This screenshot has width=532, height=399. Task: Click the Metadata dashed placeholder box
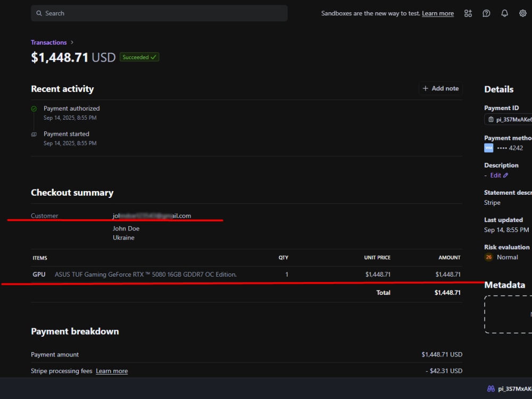point(508,314)
